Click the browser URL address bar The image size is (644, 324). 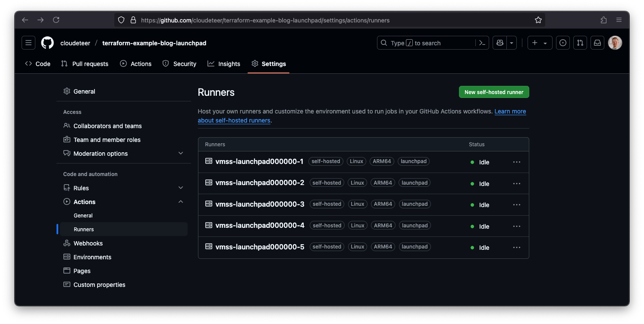[x=330, y=20]
